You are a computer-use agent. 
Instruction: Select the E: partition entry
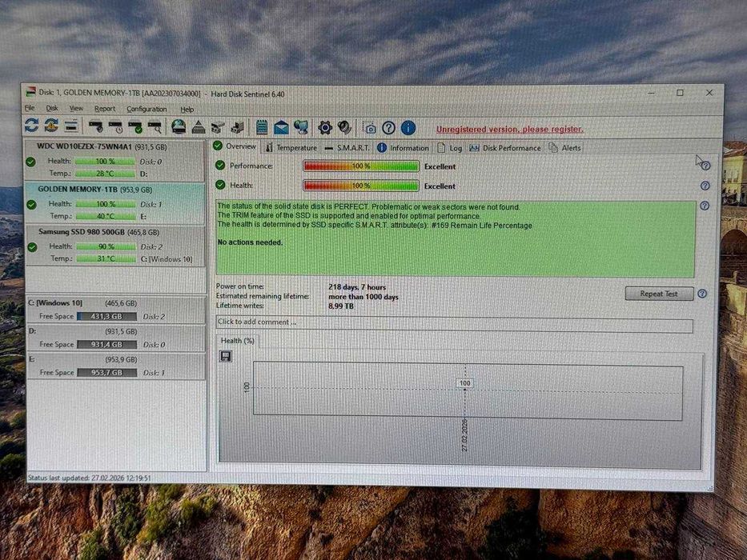[x=116, y=366]
